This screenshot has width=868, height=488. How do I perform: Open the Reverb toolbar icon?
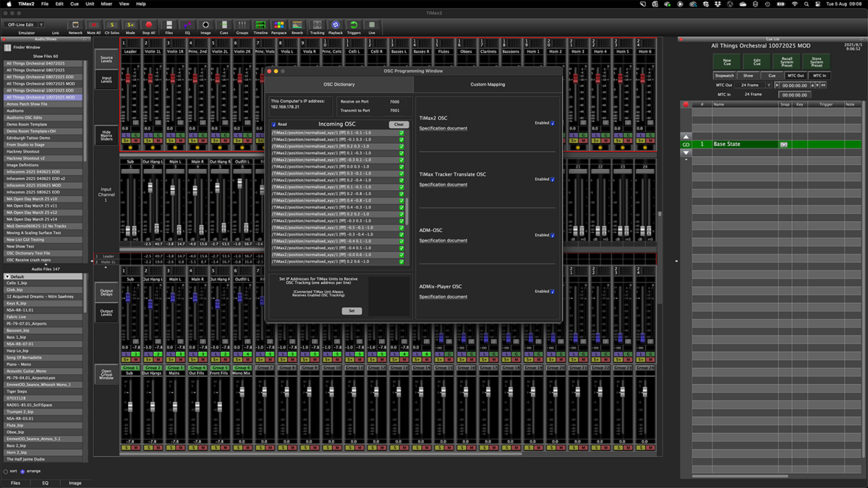297,26
